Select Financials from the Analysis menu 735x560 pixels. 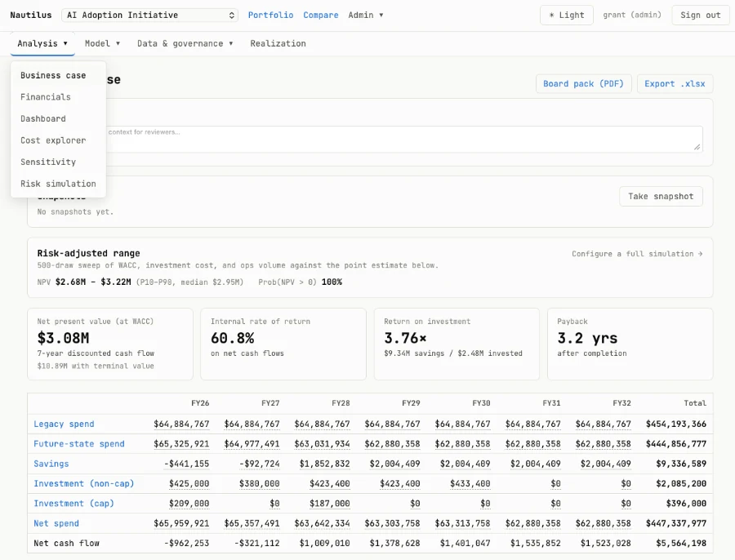(58, 97)
